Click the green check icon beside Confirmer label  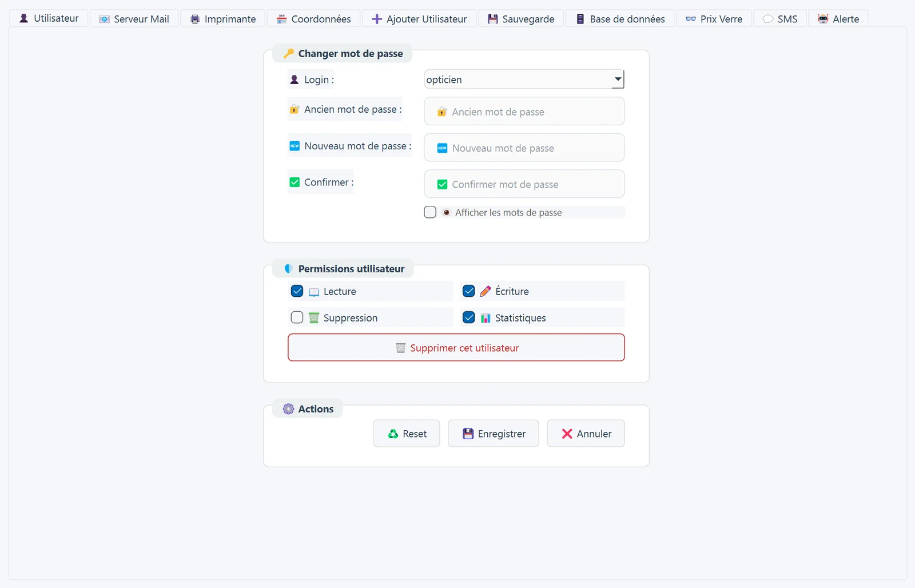(295, 182)
